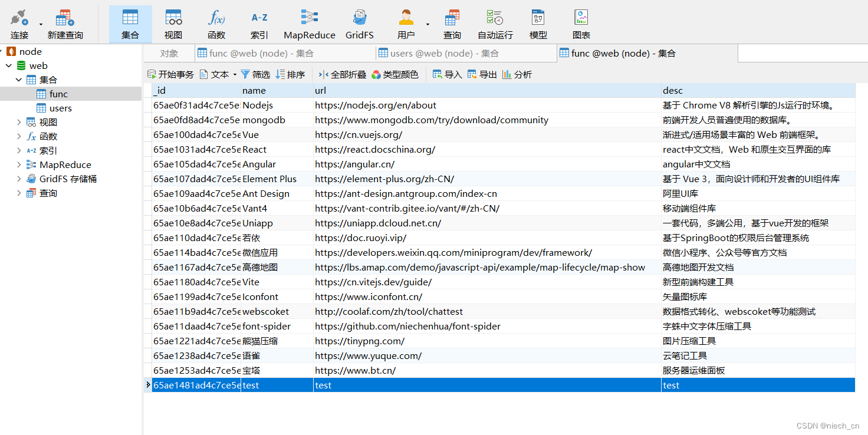Open the 连接 connection toolbar button
This screenshot has height=435, width=868.
click(19, 24)
